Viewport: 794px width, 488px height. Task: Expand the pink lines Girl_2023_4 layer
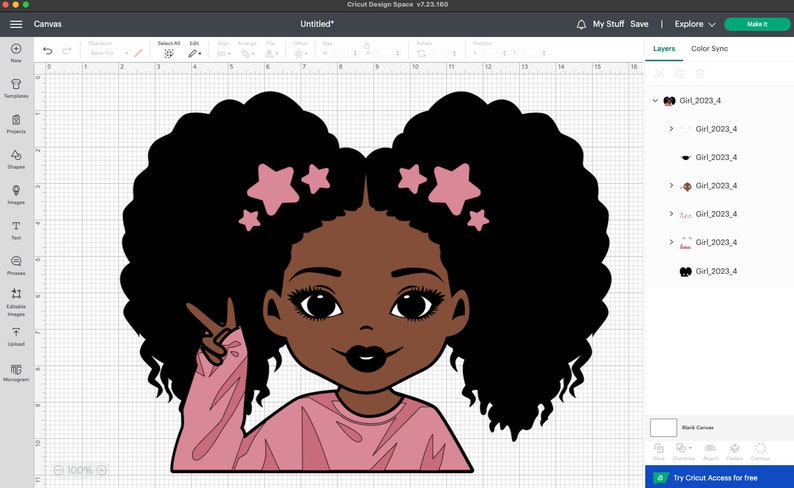coord(671,214)
